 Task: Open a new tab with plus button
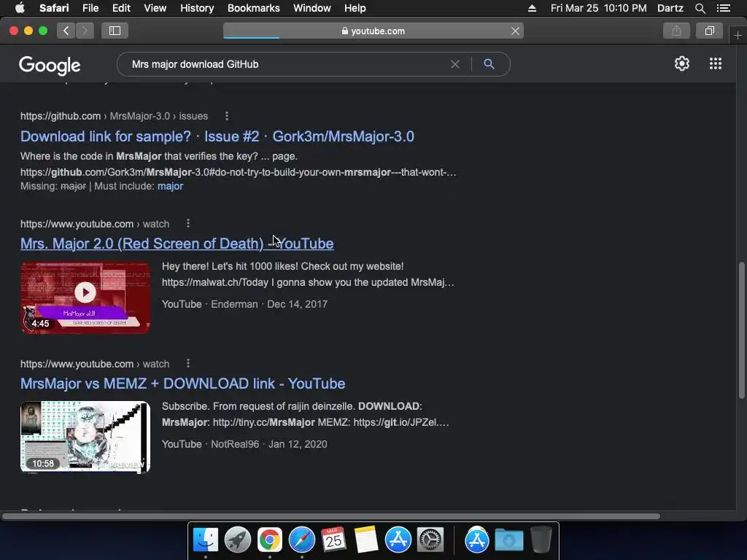(738, 35)
